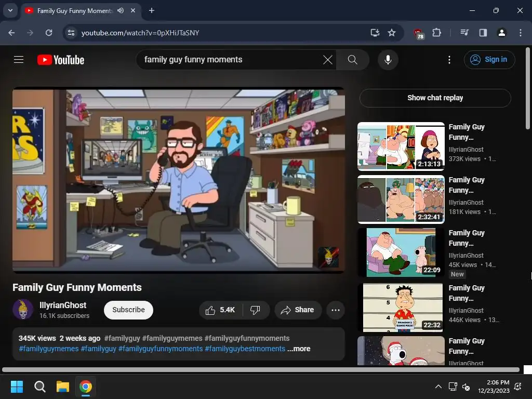Open blue #familyguy hashtag link
532x399 pixels.
point(98,349)
